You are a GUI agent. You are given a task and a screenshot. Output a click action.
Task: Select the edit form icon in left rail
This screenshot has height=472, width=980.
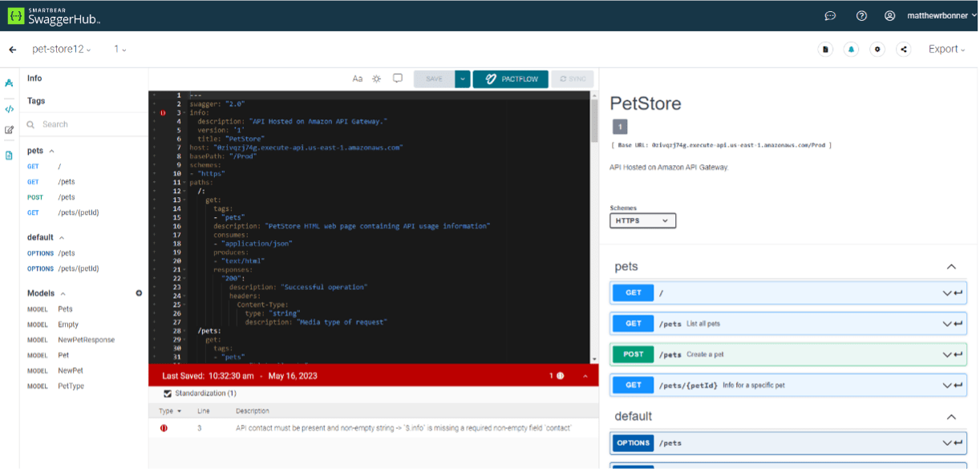[10, 130]
